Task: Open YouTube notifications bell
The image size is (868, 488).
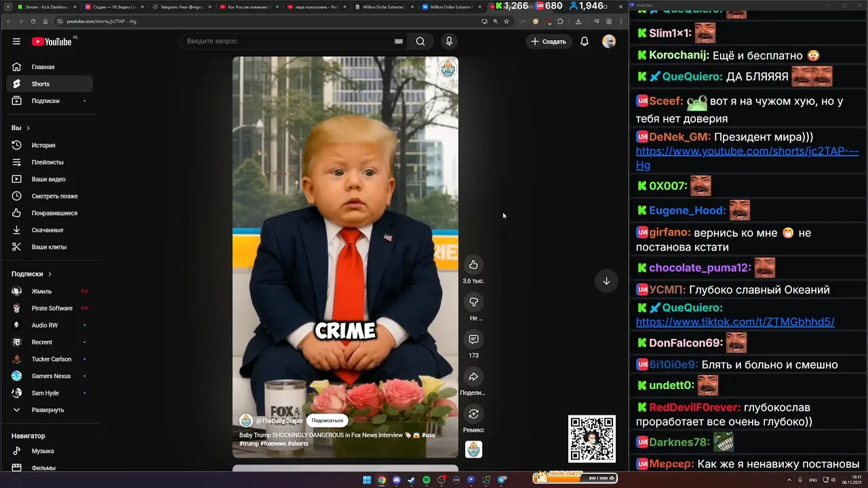Action: coord(585,41)
